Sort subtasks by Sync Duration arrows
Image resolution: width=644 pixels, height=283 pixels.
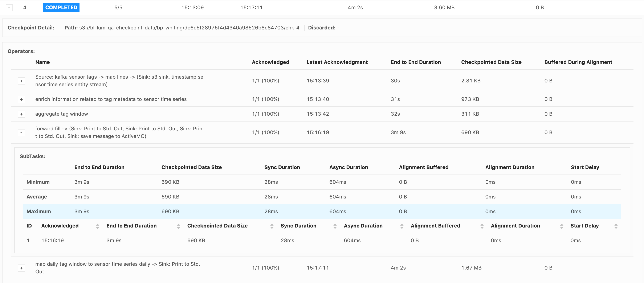pos(335,226)
